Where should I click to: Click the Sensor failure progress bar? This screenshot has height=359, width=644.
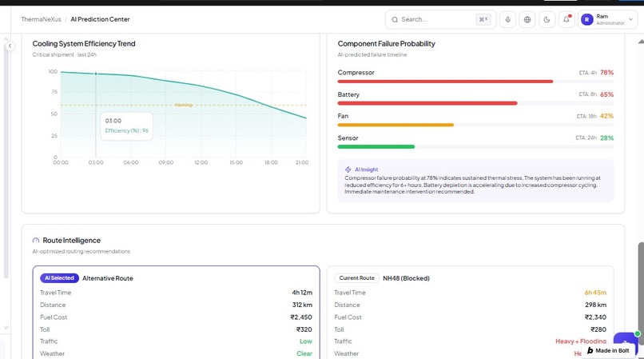click(x=475, y=147)
